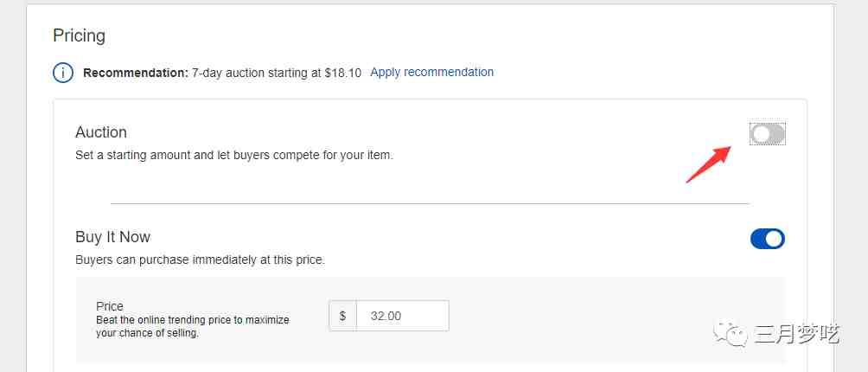Click the $18.10 starting price text
The image size is (868, 372).
[x=343, y=73]
